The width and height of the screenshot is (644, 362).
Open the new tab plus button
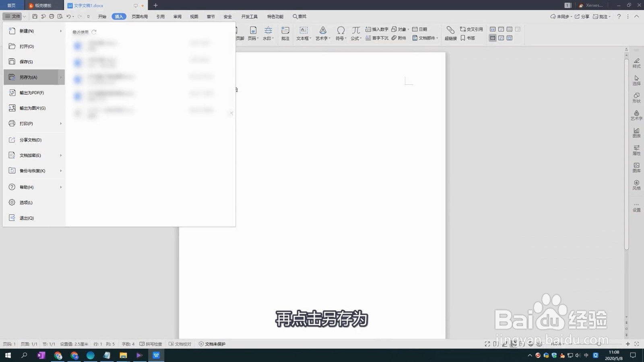coord(155,5)
